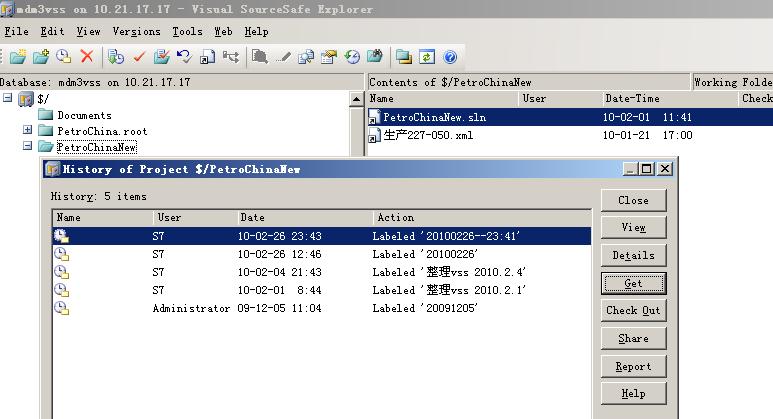This screenshot has width=773, height=419.
Task: Sort history by Name column header
Action: point(103,217)
